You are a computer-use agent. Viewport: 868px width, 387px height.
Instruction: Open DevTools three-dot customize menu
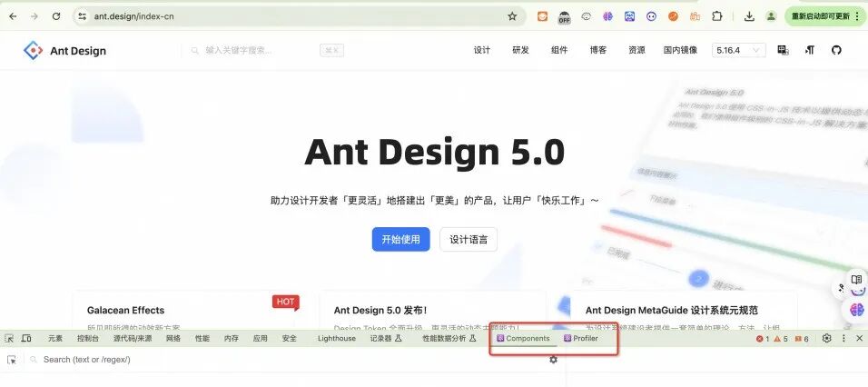pyautogui.click(x=843, y=338)
